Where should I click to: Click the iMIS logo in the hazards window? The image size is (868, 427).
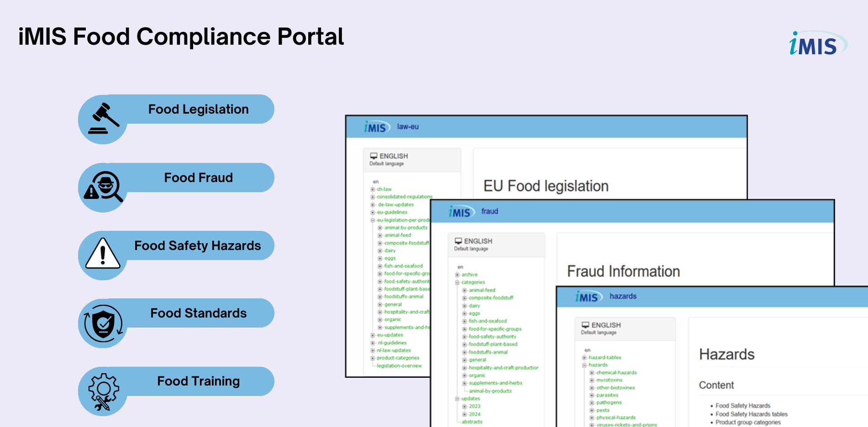[x=589, y=297]
